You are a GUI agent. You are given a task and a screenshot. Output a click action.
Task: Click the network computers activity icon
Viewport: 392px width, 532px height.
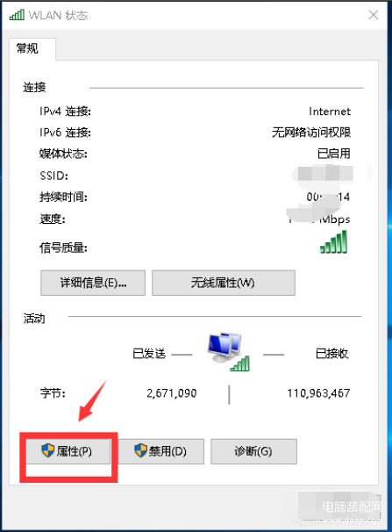(x=228, y=352)
